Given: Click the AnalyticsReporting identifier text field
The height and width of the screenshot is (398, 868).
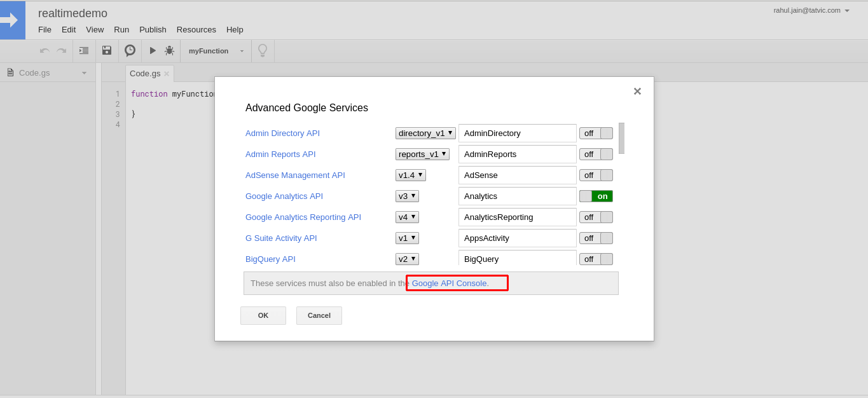Looking at the screenshot, I should coord(517,217).
